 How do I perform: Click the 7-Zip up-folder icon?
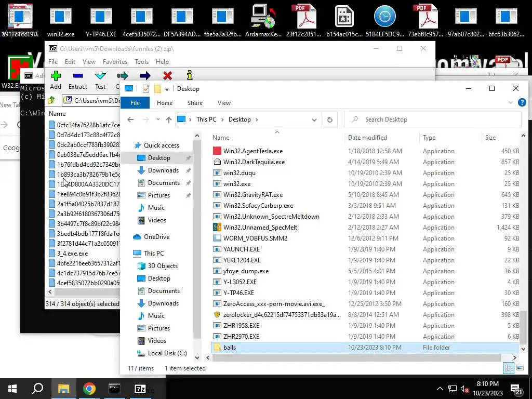[x=51, y=100]
